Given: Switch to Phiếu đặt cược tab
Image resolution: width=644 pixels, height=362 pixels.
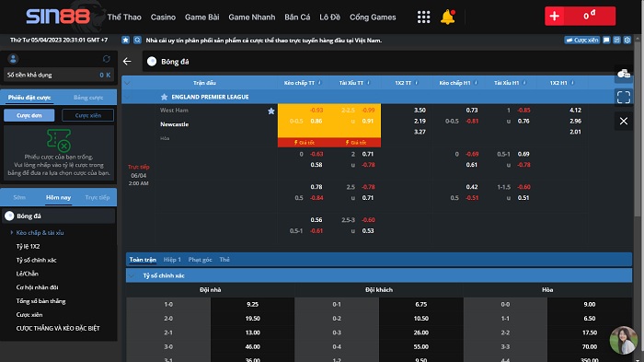Looking at the screenshot, I should pos(29,98).
